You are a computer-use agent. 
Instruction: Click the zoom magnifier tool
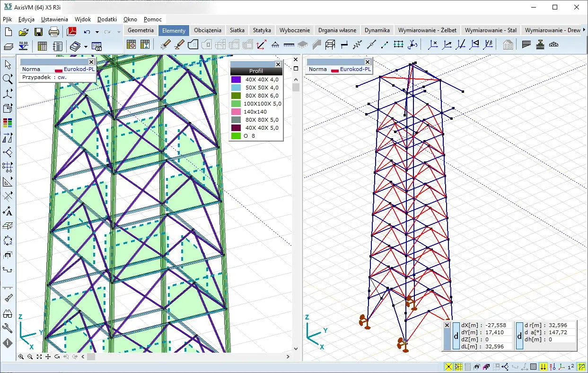(8, 79)
